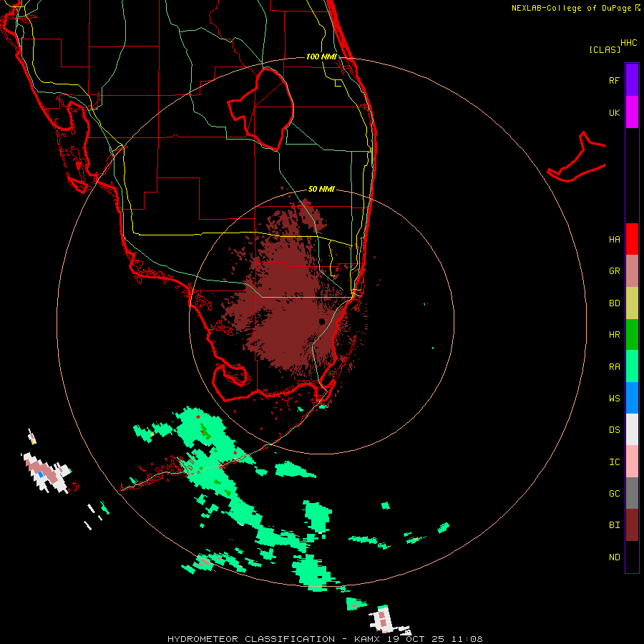
Task: Click the UK magenta legend swatch
Action: (632, 112)
